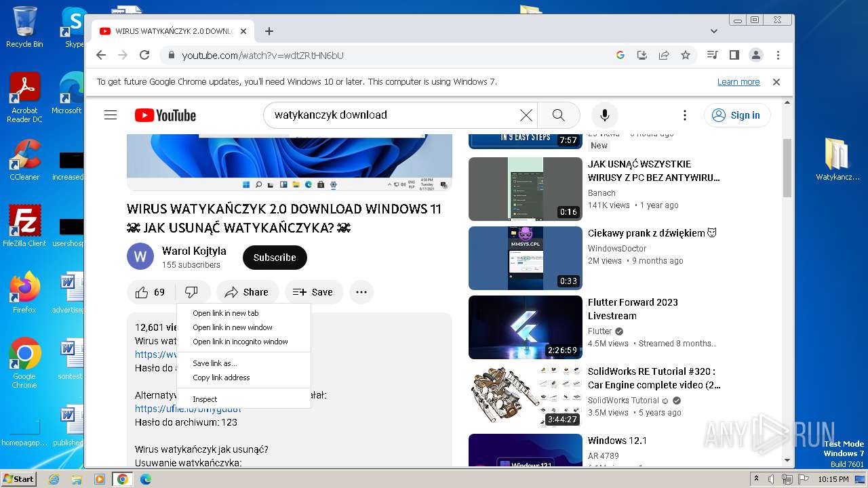Open the Chrome profile avatar
Image resolution: width=868 pixels, height=488 pixels.
756,55
